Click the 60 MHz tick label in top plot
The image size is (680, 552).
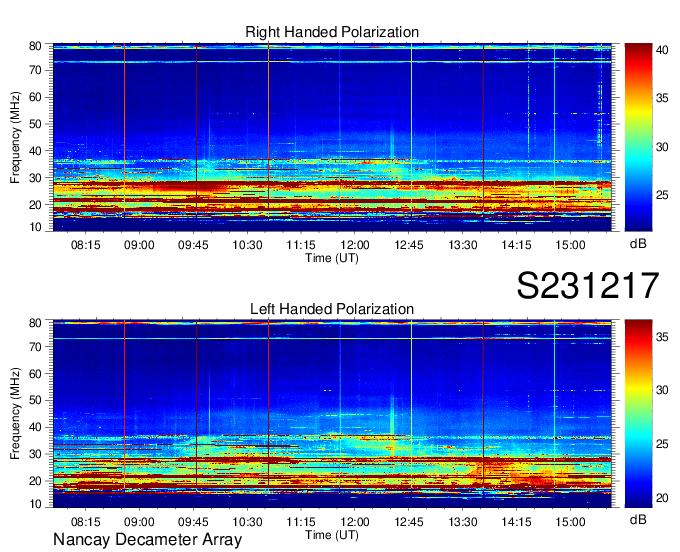pos(35,97)
